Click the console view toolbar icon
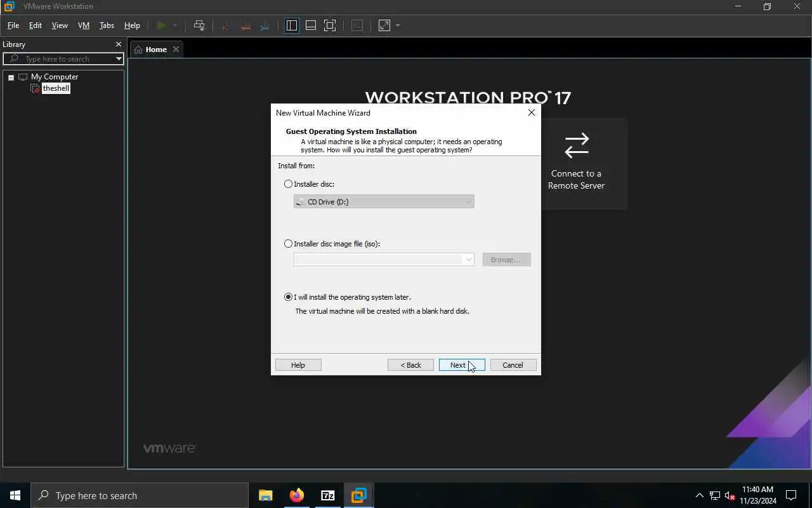This screenshot has height=508, width=812. (357, 25)
